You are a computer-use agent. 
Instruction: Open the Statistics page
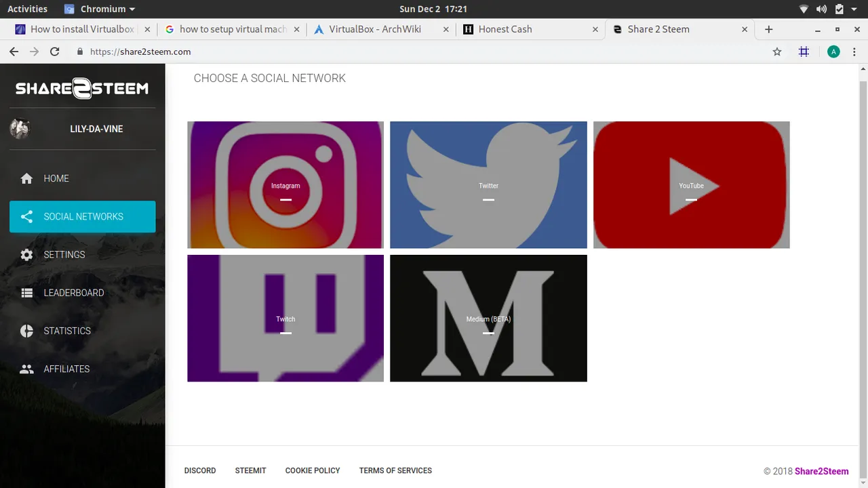tap(82, 331)
